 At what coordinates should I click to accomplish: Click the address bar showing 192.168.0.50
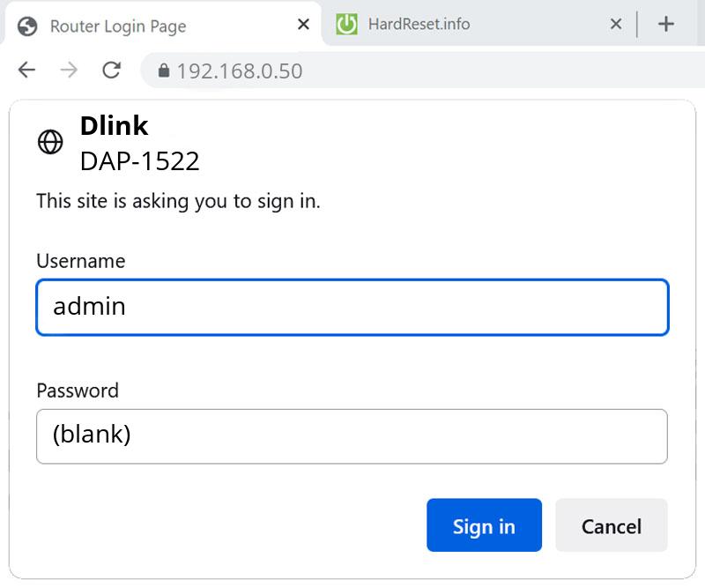click(x=238, y=71)
